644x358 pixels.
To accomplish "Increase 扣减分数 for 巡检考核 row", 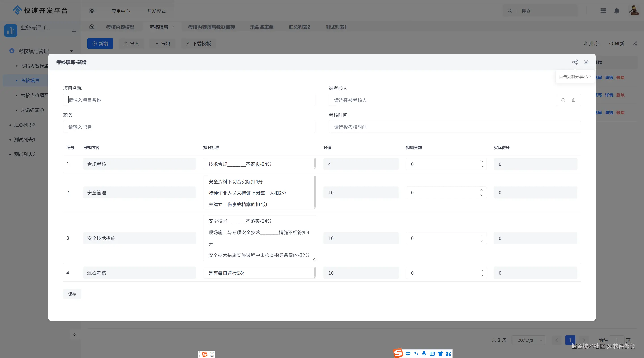I will (481, 270).
